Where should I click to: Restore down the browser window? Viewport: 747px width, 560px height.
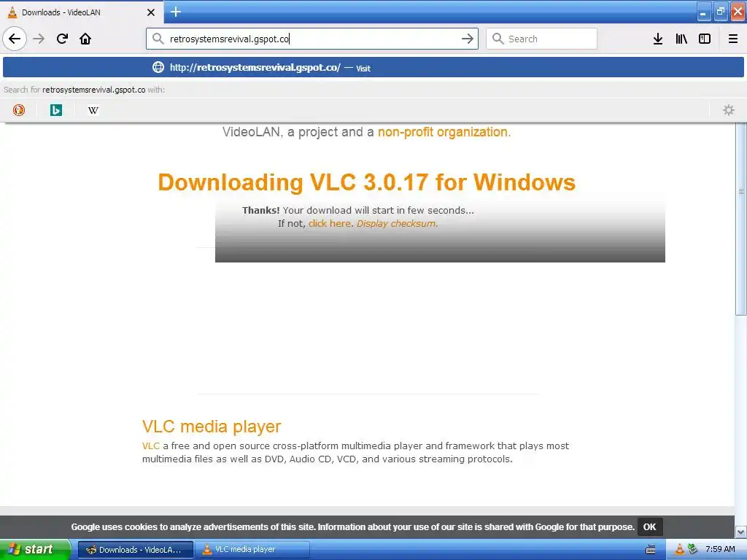[720, 12]
